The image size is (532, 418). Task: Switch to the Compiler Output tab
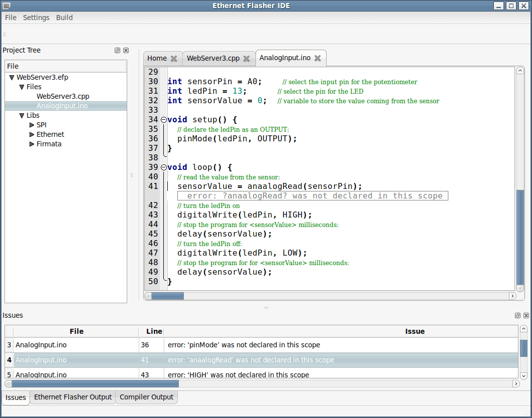pos(146,397)
